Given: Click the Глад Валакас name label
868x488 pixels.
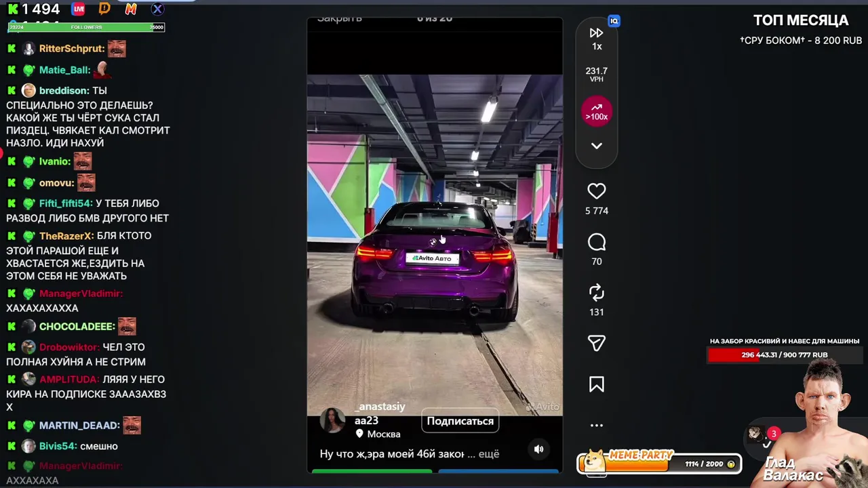Looking at the screenshot, I should [x=793, y=469].
